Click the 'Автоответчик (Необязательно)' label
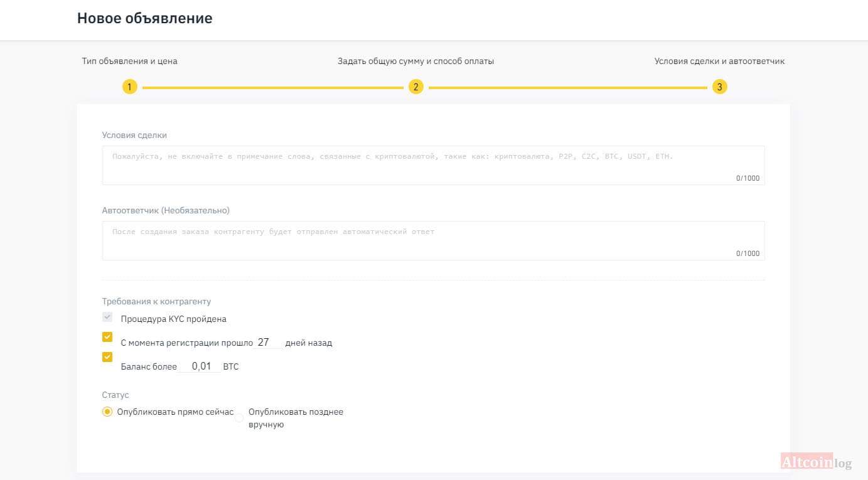 (166, 210)
